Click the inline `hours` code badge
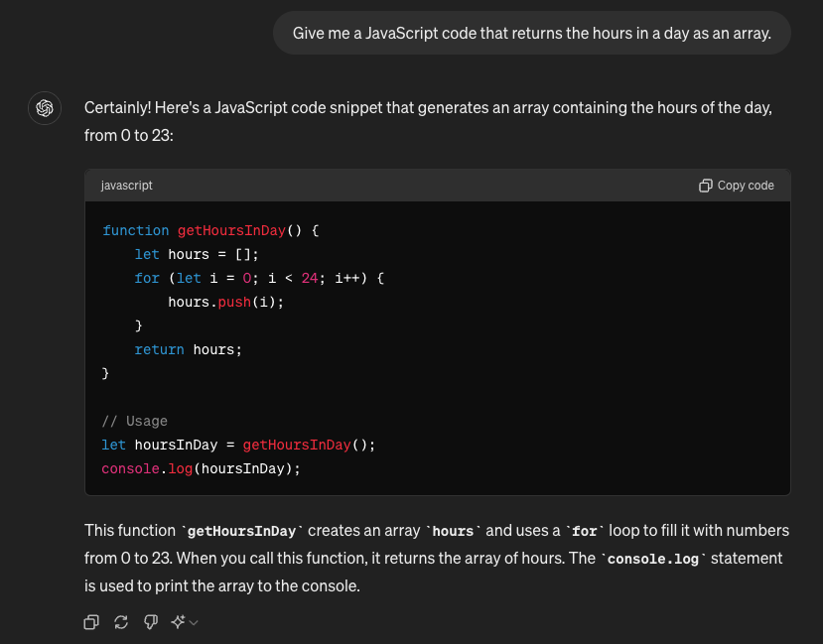Screen dimensions: 823x644 coord(453,531)
